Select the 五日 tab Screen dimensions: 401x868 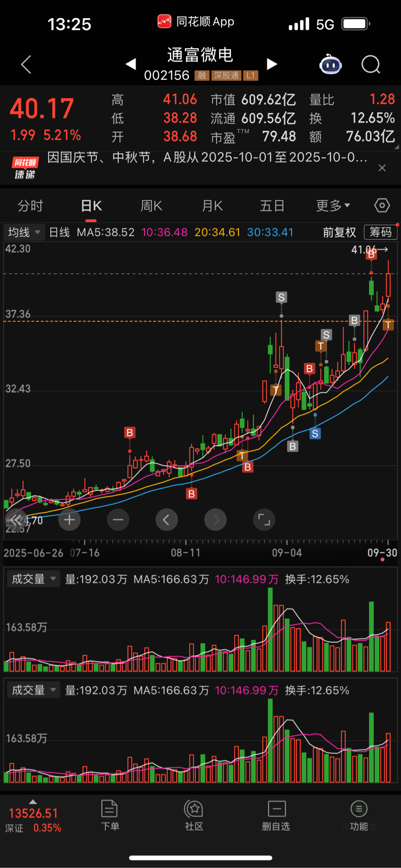click(272, 206)
